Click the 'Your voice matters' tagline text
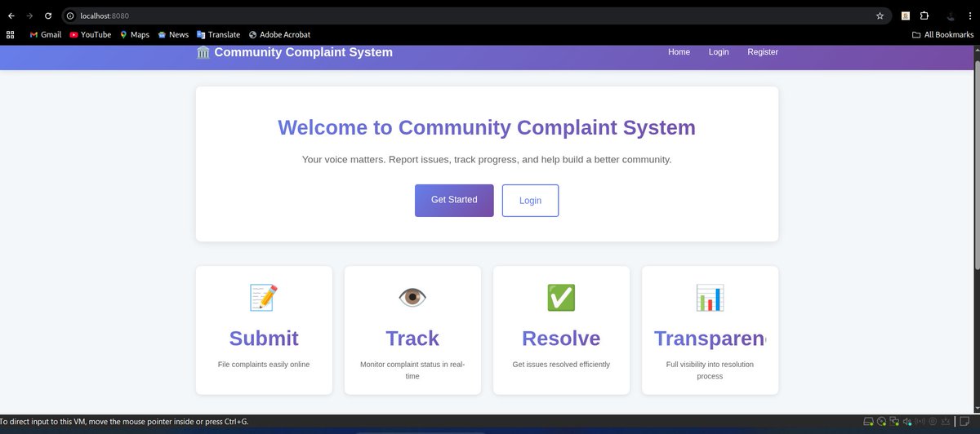 point(487,160)
